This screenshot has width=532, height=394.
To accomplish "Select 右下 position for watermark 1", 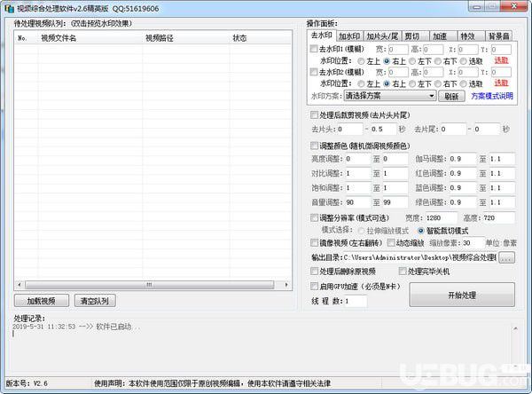I will click(438, 61).
